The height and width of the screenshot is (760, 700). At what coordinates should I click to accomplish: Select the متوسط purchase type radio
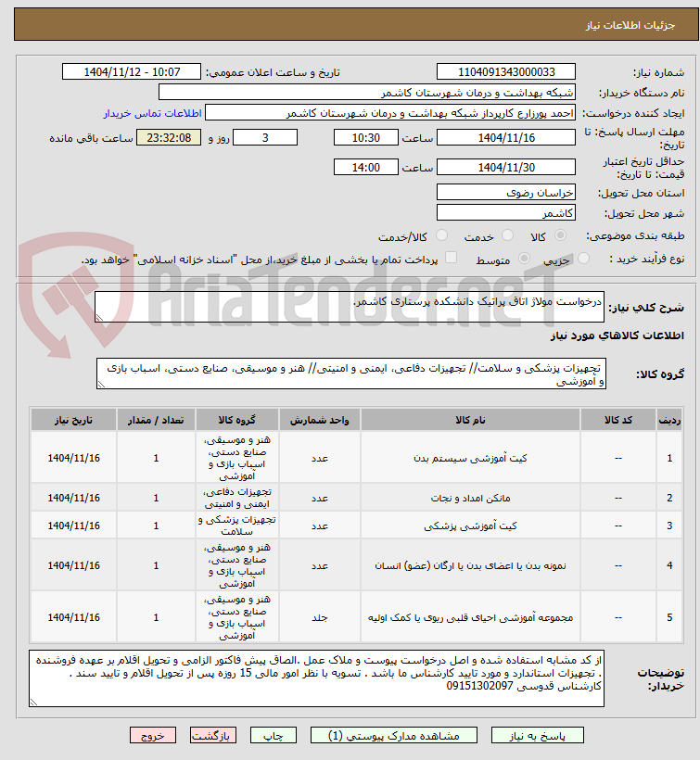524,259
